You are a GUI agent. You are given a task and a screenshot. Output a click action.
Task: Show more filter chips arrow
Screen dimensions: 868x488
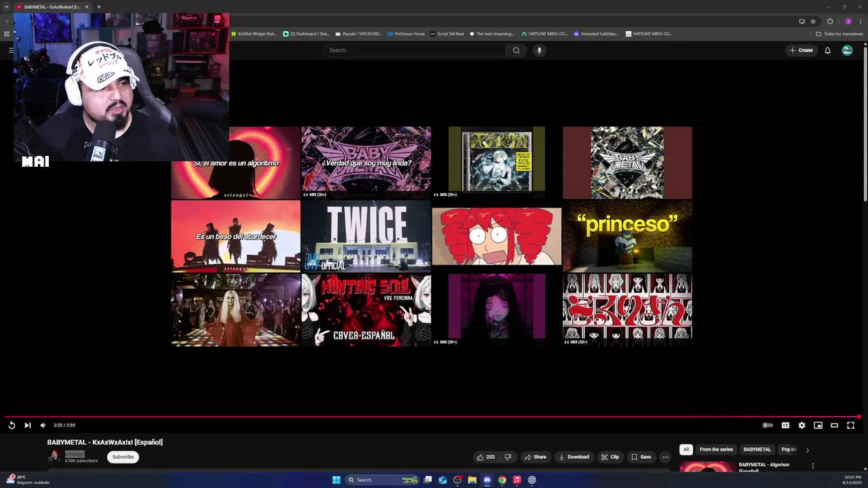pyautogui.click(x=807, y=450)
